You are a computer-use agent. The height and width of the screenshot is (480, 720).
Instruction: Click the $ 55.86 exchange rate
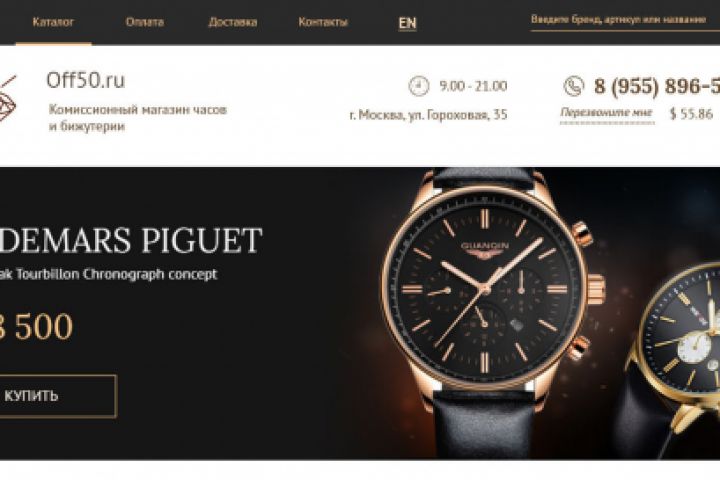pos(691,113)
